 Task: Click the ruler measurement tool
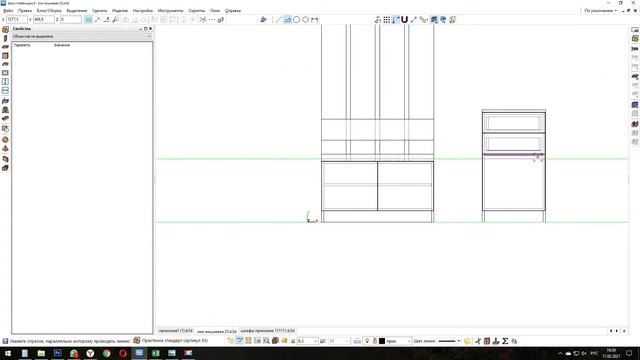(423, 19)
